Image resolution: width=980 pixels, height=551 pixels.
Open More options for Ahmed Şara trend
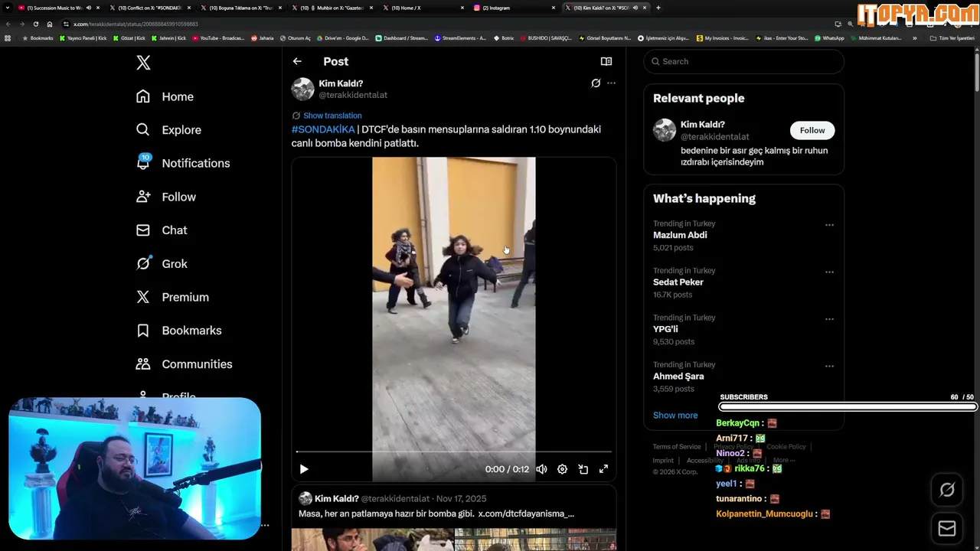pos(829,366)
